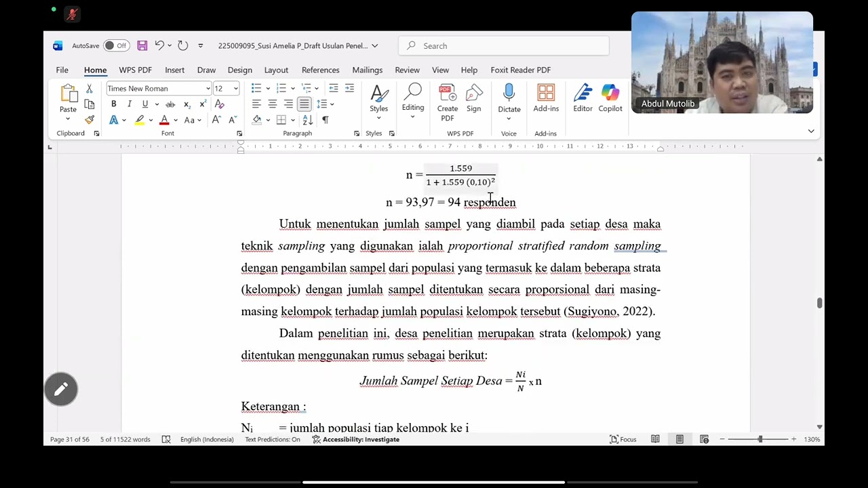
Task: Click the Borders grid icon
Action: pos(281,120)
